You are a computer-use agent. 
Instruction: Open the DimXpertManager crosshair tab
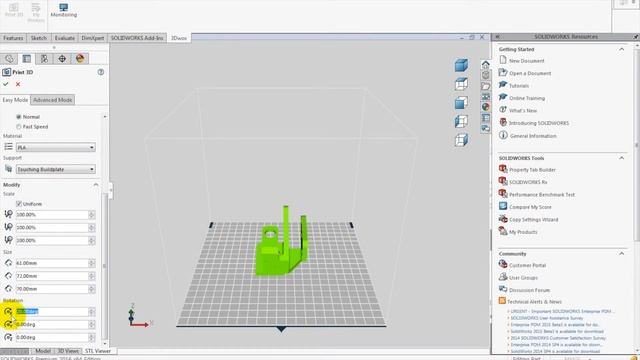click(62, 59)
